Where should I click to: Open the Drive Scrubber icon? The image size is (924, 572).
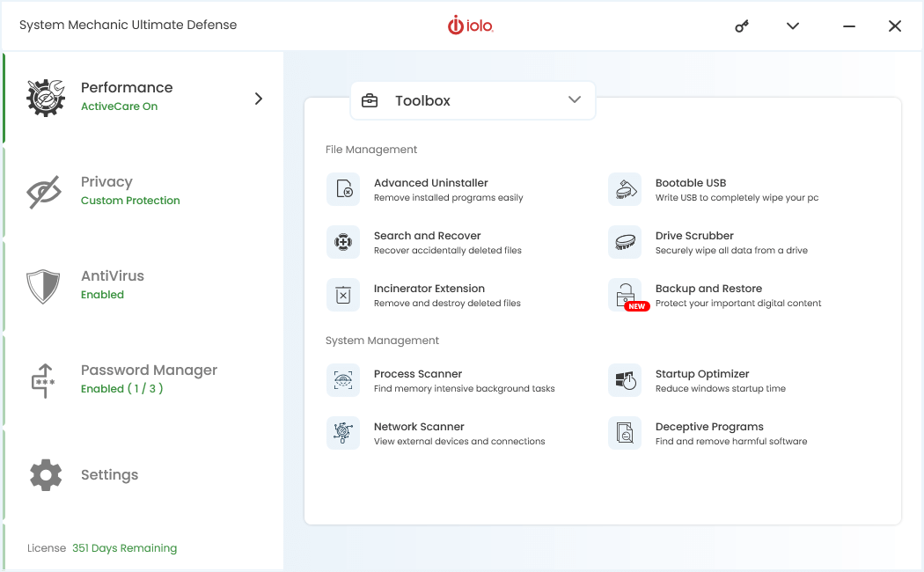pos(625,242)
